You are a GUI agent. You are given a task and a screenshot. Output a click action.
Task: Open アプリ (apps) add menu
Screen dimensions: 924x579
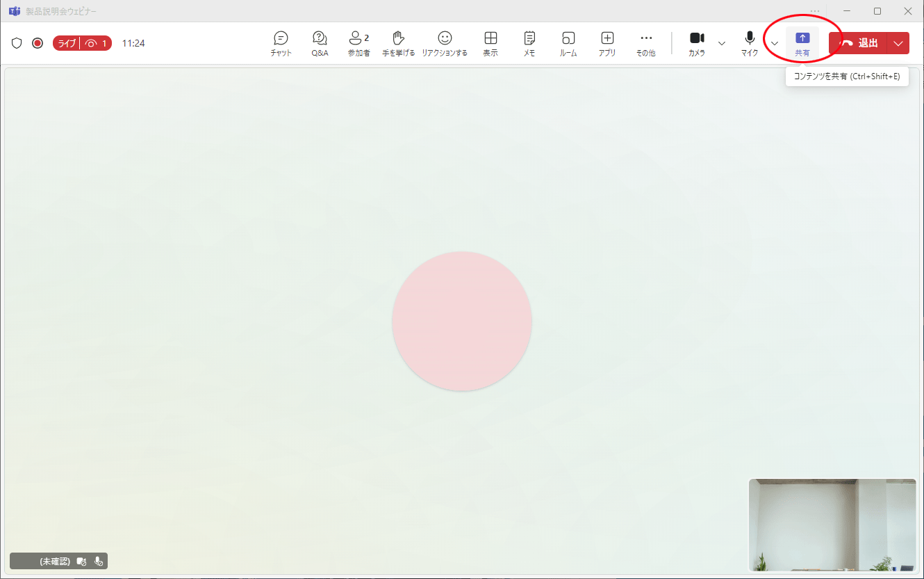(x=607, y=43)
